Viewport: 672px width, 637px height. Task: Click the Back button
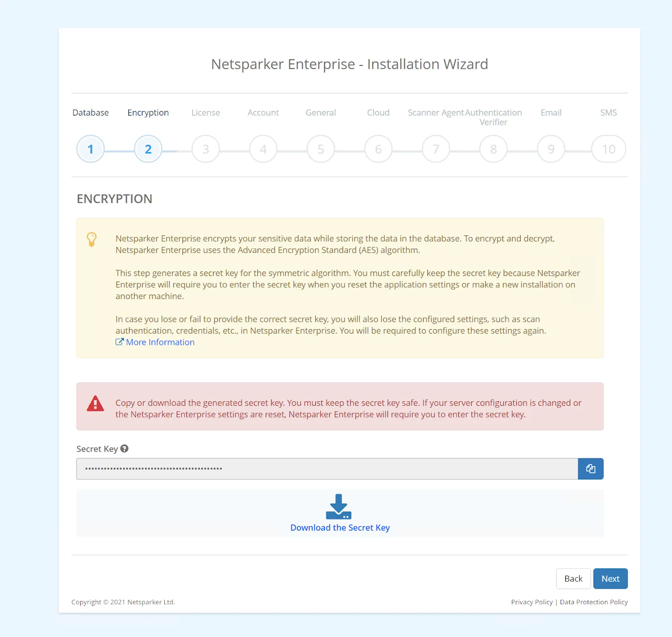[x=573, y=579]
